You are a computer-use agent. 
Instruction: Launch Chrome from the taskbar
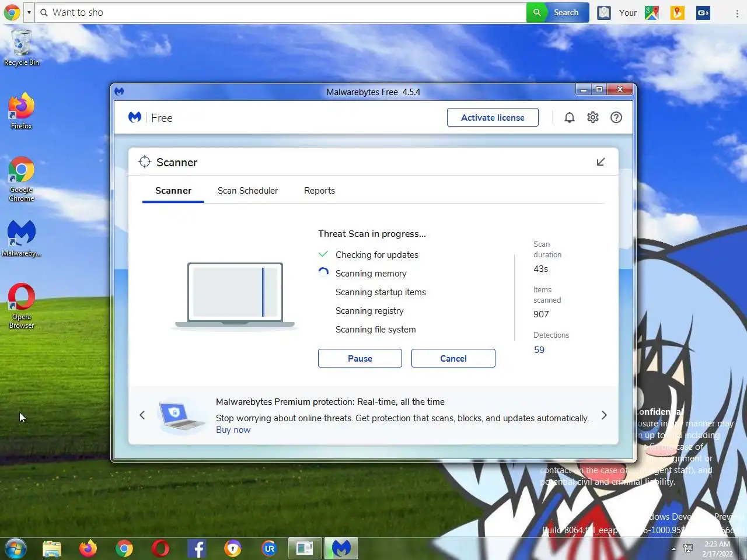point(124,548)
